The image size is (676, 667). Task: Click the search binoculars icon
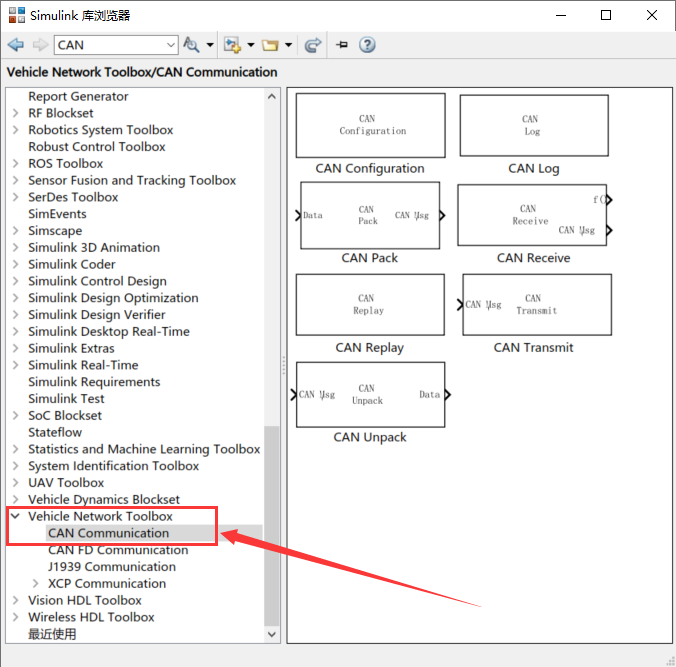(191, 45)
